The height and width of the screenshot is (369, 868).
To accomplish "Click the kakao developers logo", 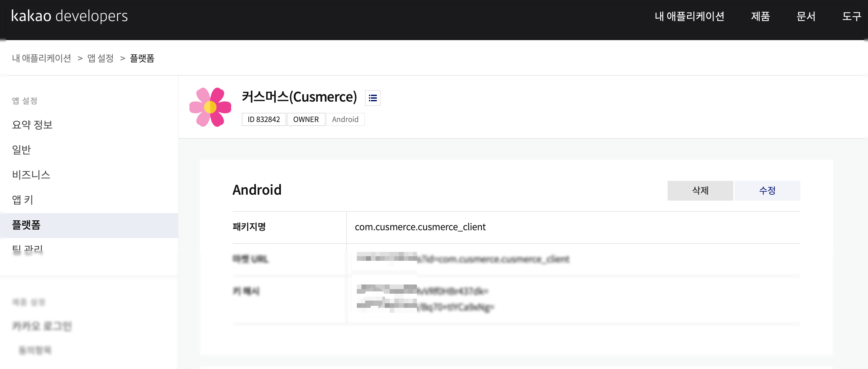I will click(69, 16).
